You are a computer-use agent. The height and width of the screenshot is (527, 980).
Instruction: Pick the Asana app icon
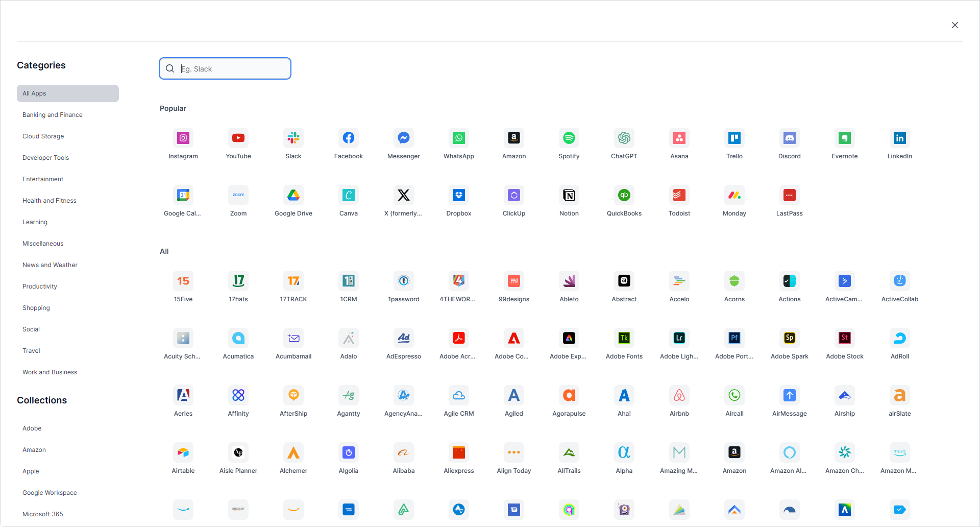tap(679, 138)
